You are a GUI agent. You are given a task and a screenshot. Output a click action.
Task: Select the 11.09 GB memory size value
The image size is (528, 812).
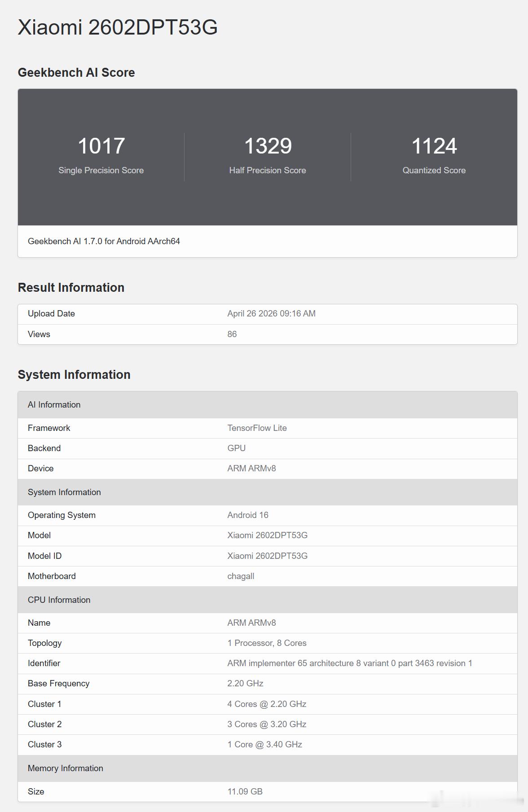coord(245,791)
